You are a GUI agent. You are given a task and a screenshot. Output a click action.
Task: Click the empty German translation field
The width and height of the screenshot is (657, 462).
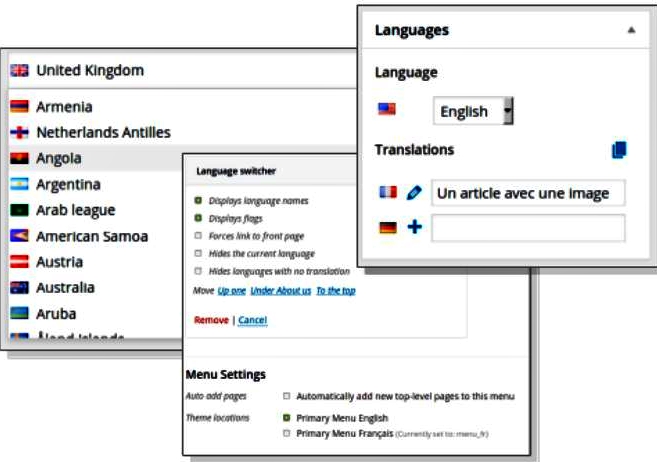(x=528, y=228)
